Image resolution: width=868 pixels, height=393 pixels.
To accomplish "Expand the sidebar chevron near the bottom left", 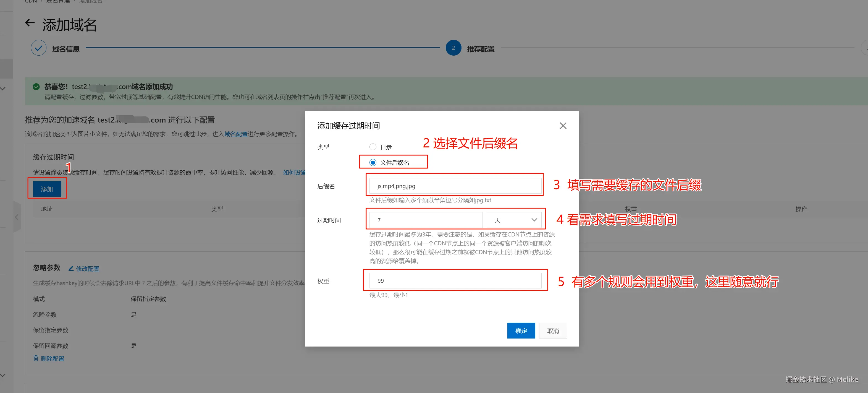I will click(x=3, y=375).
